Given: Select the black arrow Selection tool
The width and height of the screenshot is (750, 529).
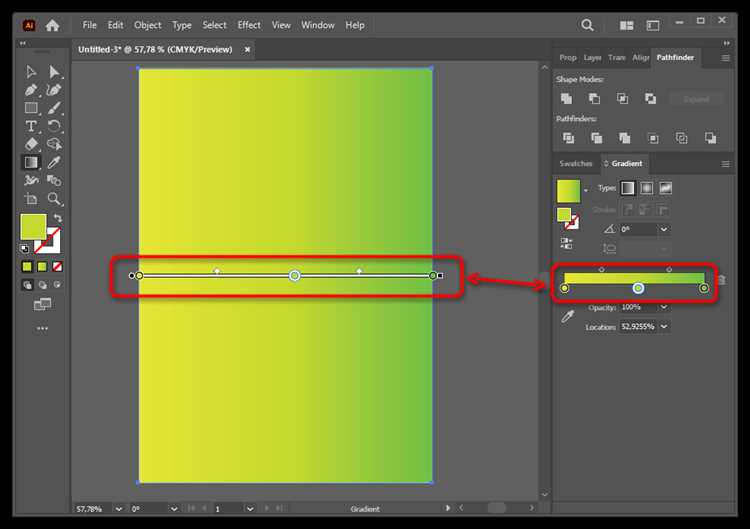Looking at the screenshot, I should click(31, 72).
